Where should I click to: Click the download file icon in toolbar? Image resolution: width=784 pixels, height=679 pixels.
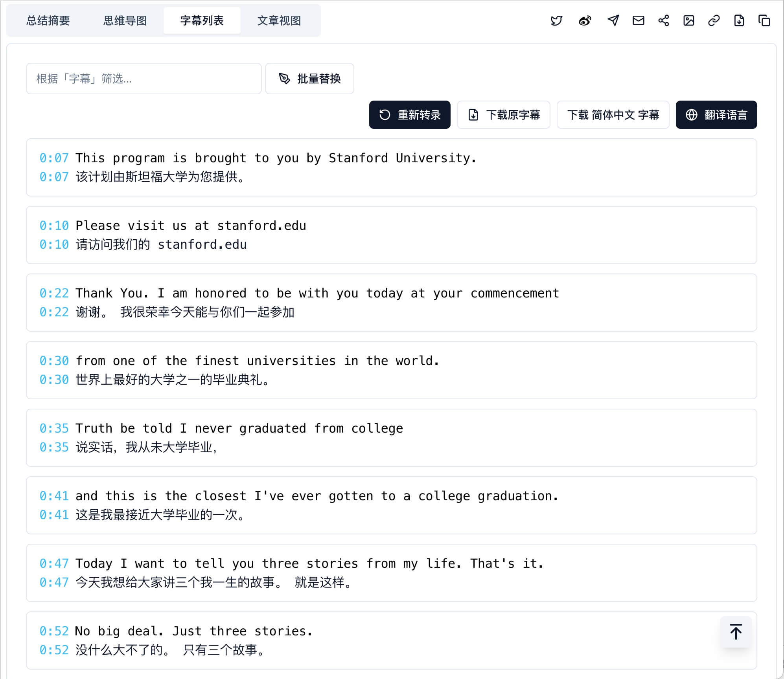pos(739,20)
